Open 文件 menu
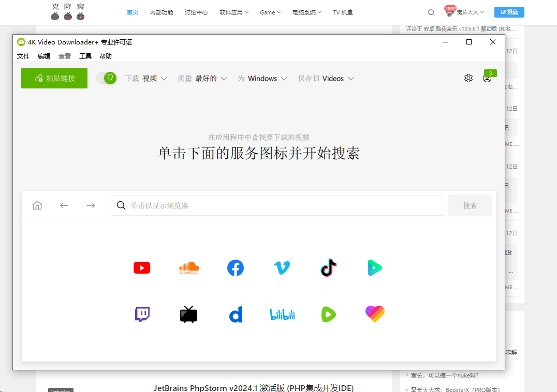 (x=23, y=56)
